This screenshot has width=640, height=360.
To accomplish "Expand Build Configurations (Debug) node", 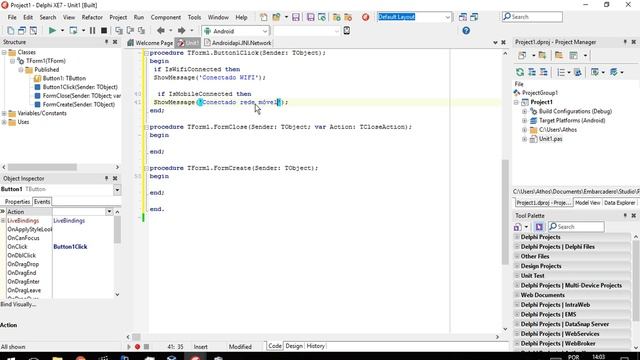I will click(x=524, y=111).
